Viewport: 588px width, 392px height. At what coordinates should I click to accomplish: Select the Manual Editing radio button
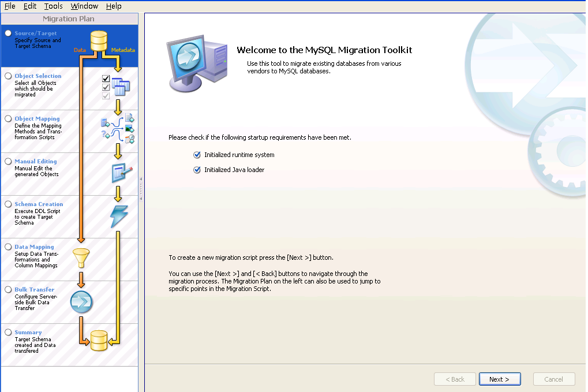click(8, 161)
